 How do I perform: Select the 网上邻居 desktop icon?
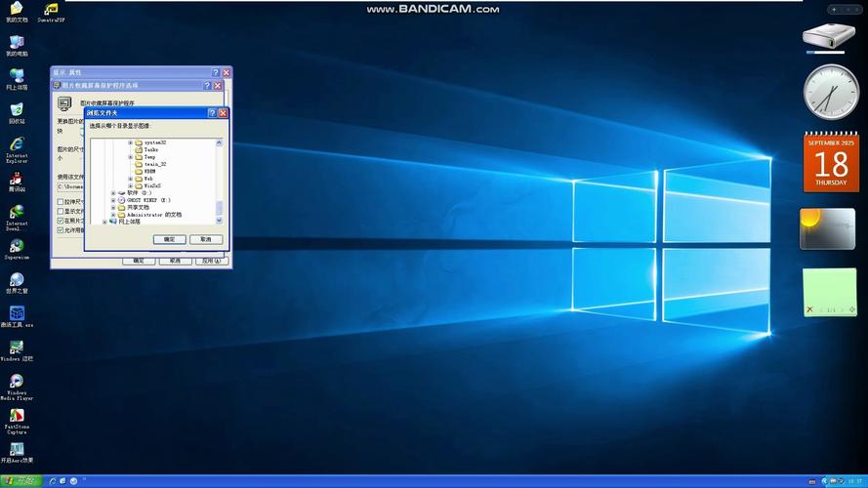tap(16, 79)
